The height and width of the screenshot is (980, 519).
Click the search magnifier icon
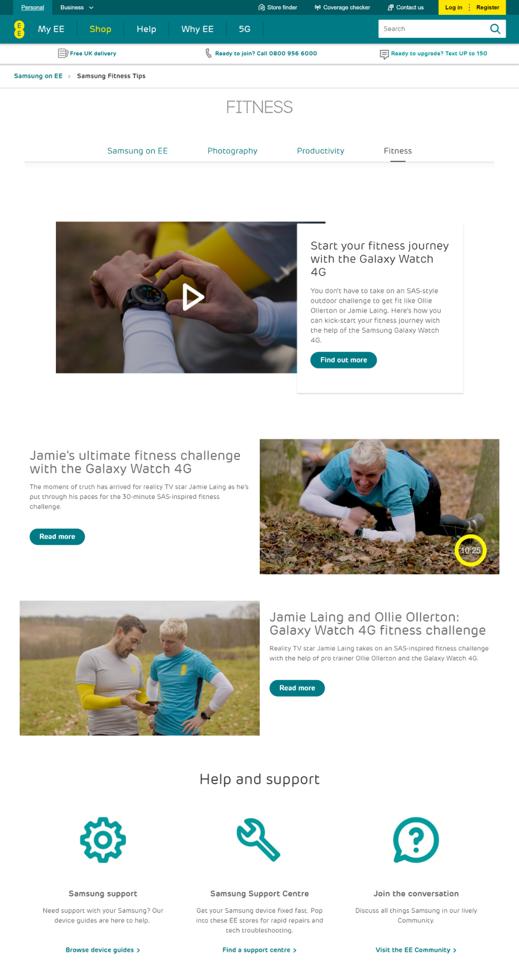pos(495,29)
